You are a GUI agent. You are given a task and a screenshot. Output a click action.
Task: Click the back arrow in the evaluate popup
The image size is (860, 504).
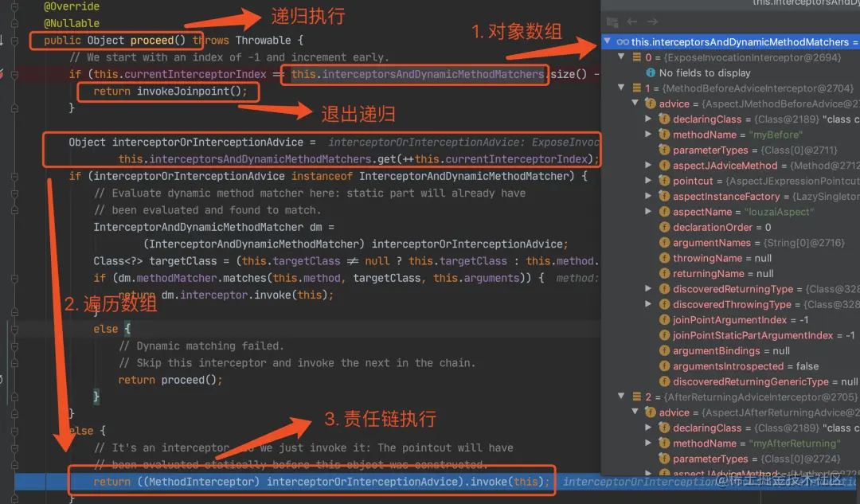click(x=631, y=21)
